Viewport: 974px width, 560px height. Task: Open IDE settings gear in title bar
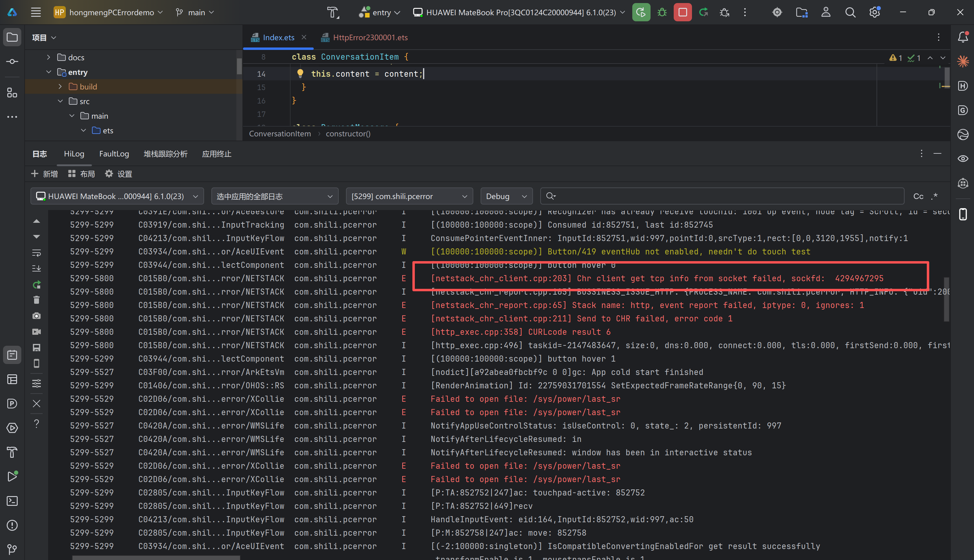coord(875,12)
